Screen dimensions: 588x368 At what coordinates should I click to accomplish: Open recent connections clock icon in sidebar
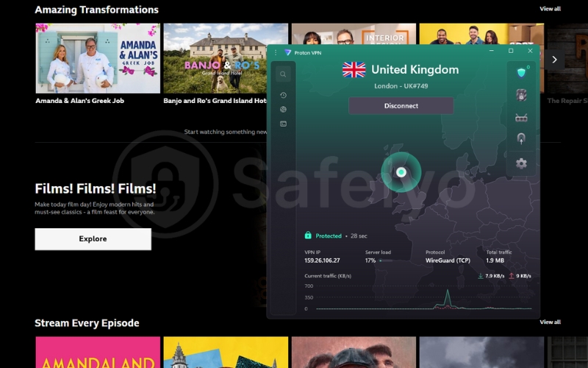283,96
